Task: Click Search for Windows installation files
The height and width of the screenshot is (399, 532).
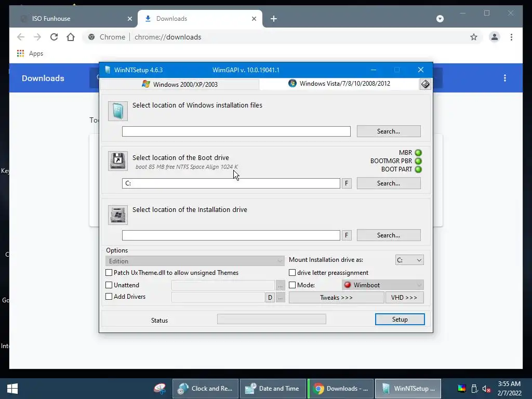Action: coord(389,131)
